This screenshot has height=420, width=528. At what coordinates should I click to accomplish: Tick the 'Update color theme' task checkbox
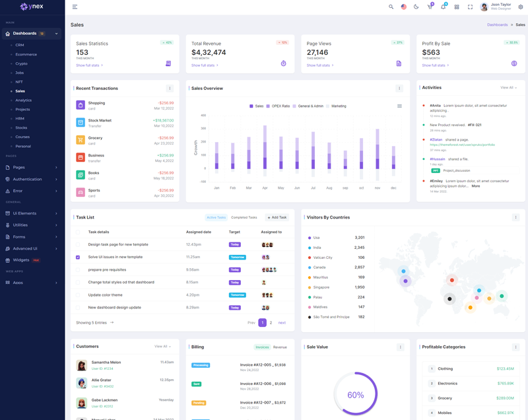point(78,295)
